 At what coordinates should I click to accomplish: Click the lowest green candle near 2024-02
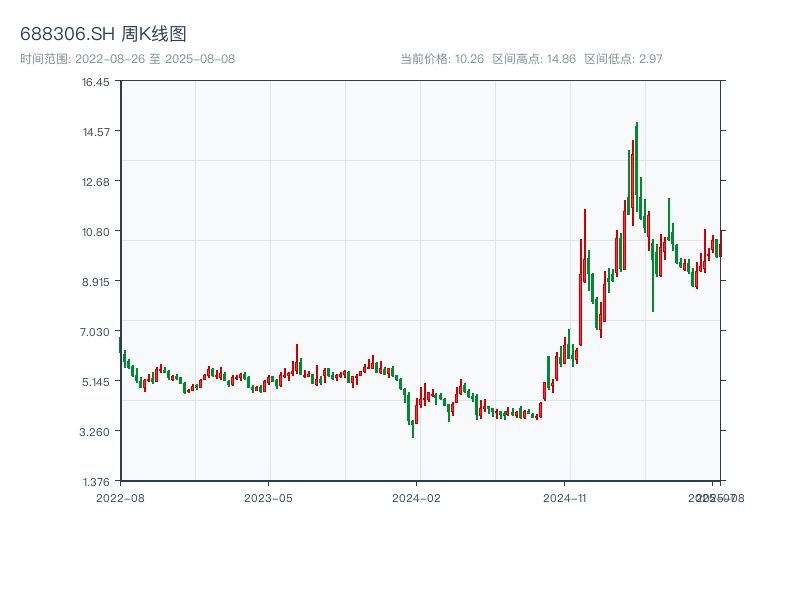(x=413, y=429)
